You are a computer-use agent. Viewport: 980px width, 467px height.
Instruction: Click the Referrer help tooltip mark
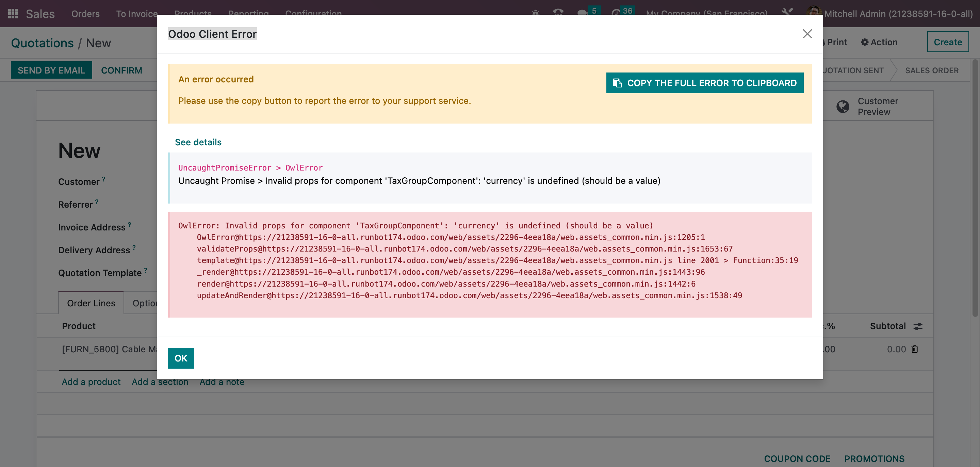[97, 202]
